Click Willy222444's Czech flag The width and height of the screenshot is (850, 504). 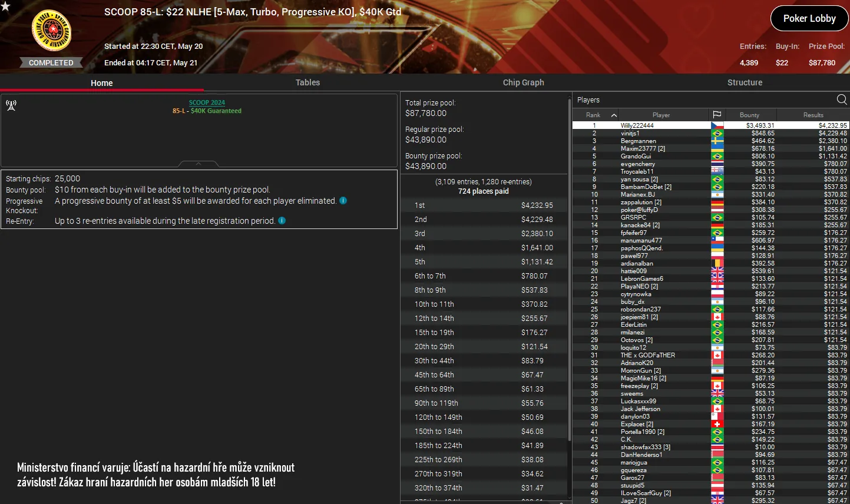click(717, 125)
